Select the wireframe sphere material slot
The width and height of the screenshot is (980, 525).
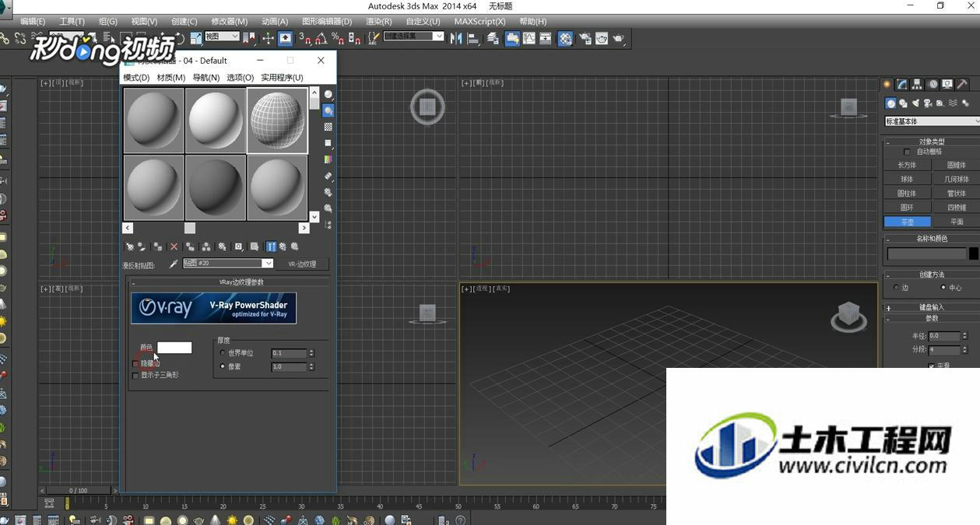click(x=278, y=121)
